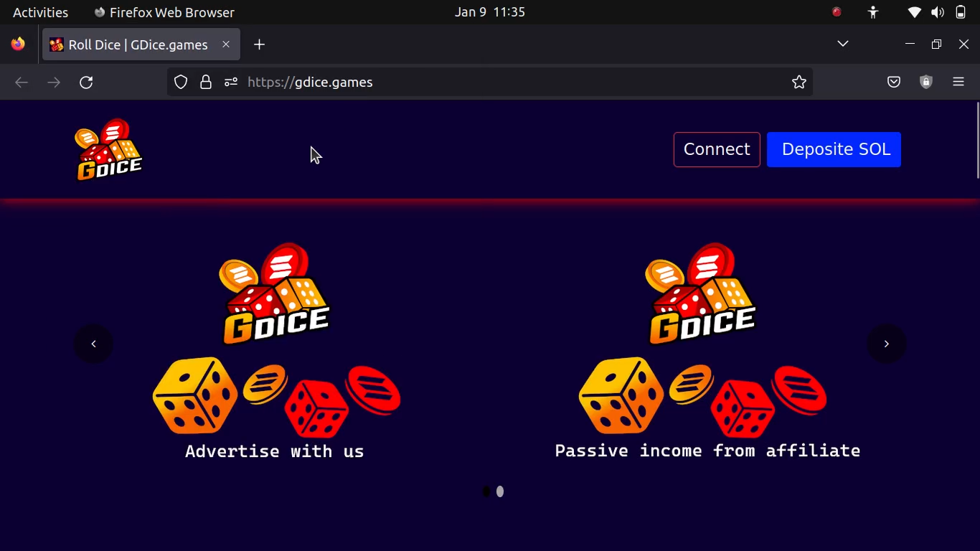
Task: Open the Save to Pocket icon
Action: click(x=894, y=82)
